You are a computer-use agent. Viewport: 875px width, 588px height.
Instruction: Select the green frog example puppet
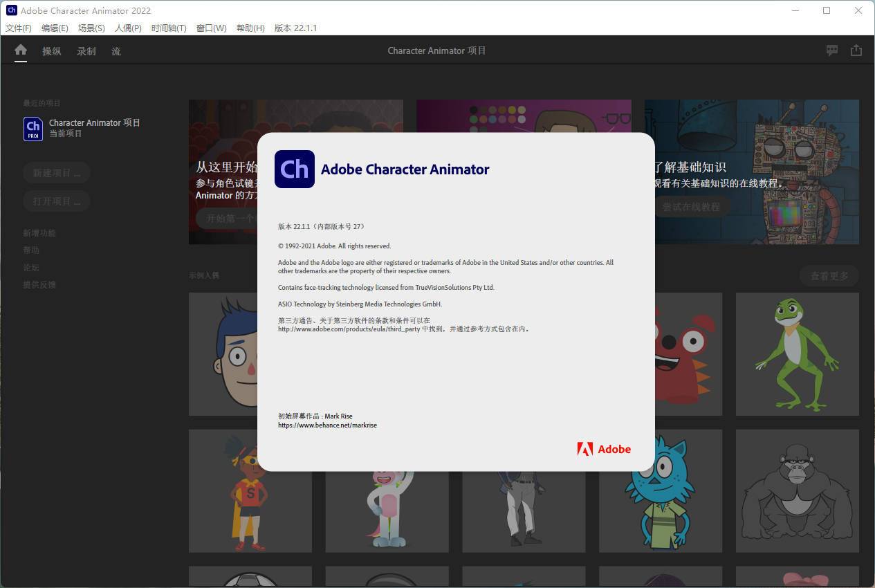(x=797, y=353)
